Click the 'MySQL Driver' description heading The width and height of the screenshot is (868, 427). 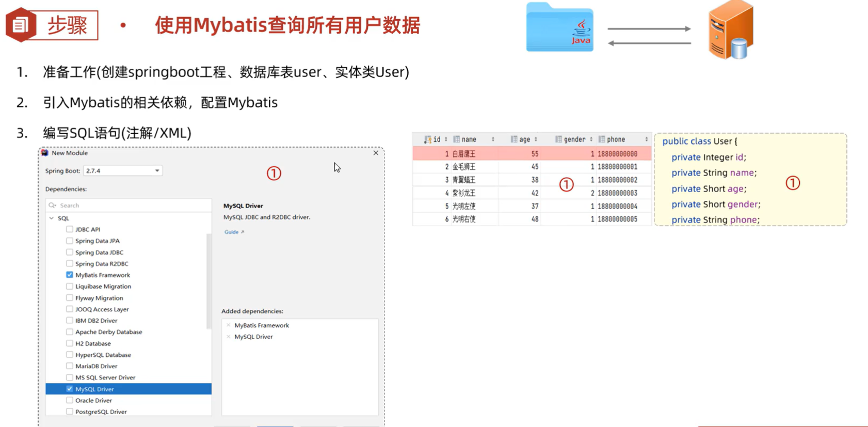coord(243,205)
